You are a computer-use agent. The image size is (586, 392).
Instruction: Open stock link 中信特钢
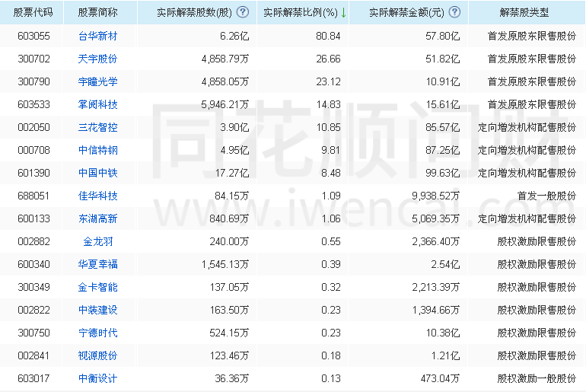click(x=98, y=150)
